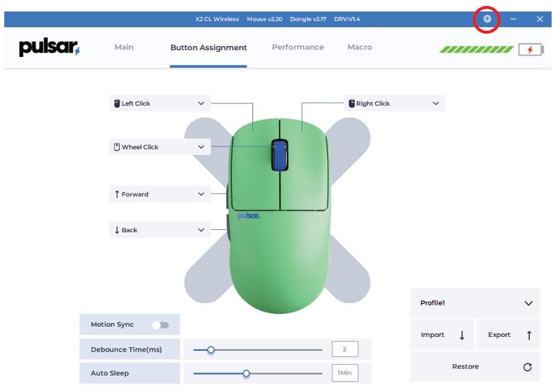Select the Button Assignment tab
554x392 pixels.
(208, 48)
